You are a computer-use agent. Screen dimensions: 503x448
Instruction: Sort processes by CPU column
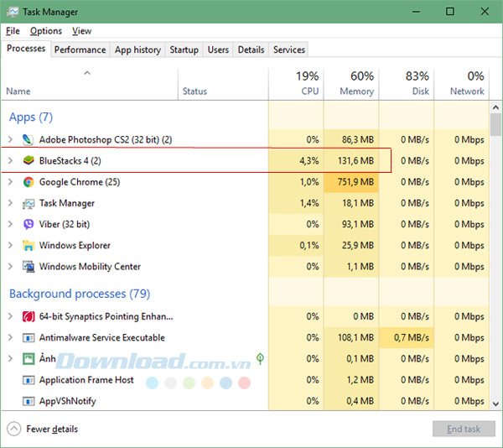(296, 84)
